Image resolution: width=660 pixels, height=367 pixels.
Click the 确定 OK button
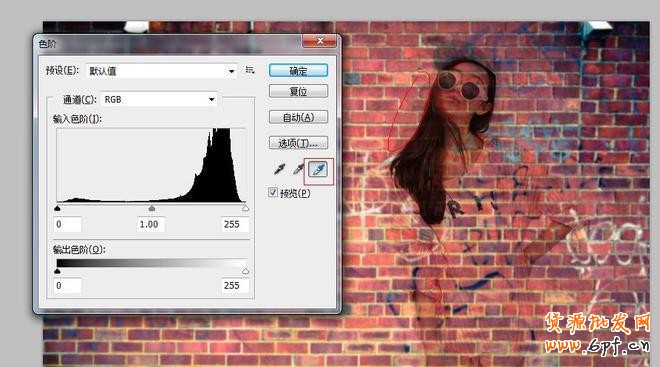click(298, 71)
